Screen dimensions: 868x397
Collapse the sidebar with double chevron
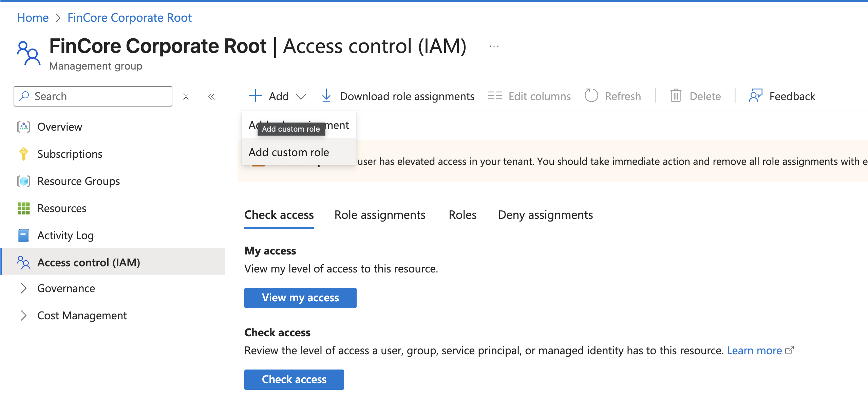[211, 97]
